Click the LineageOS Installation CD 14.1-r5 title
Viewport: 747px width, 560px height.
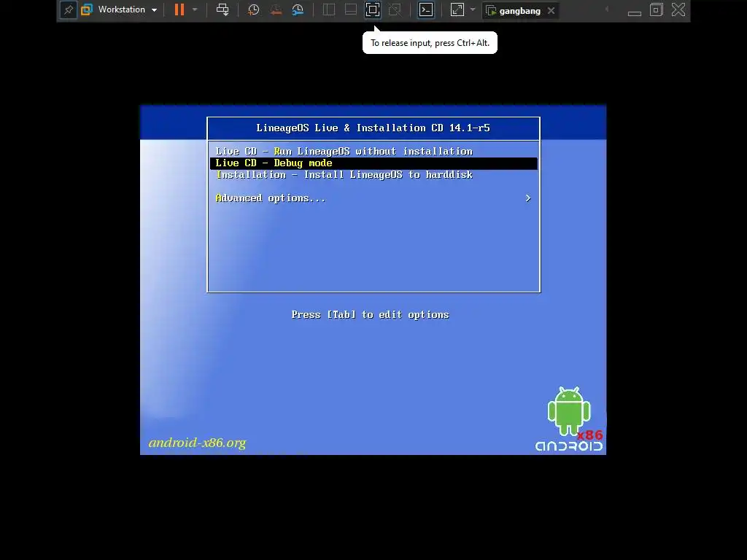(x=373, y=128)
